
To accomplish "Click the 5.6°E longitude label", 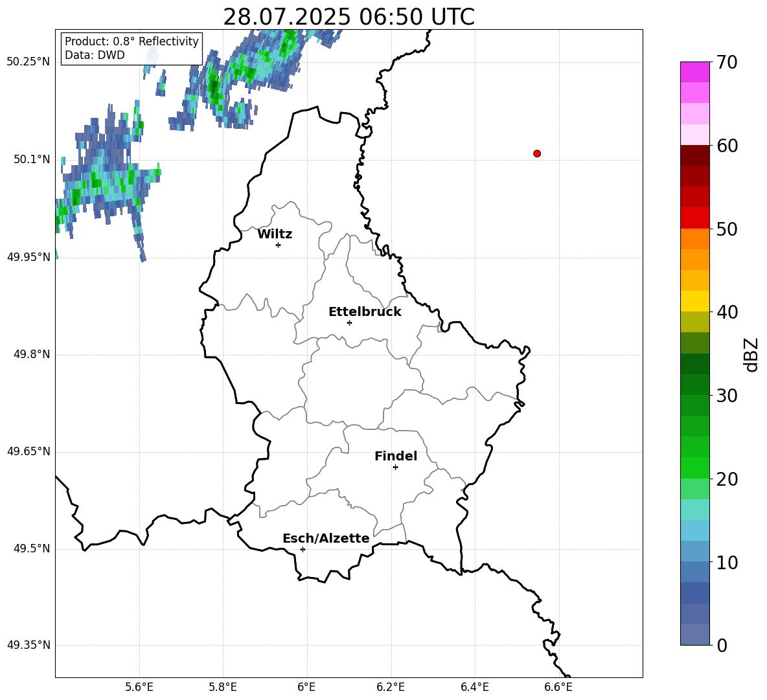I will click(x=139, y=687).
